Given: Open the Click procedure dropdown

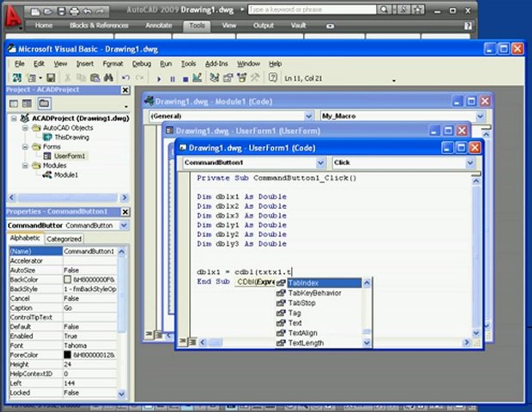Looking at the screenshot, I should point(470,163).
